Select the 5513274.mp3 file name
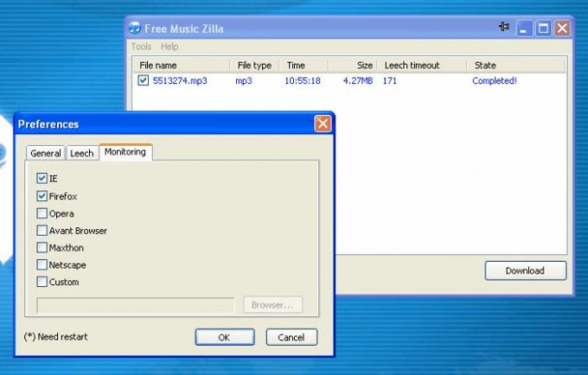Viewport: 588px width, 375px height. [180, 80]
